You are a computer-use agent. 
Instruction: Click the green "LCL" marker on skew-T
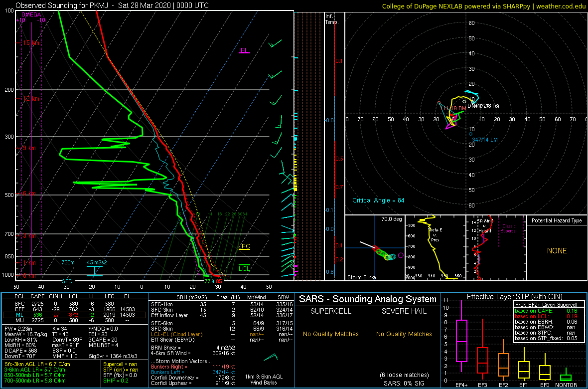245,268
